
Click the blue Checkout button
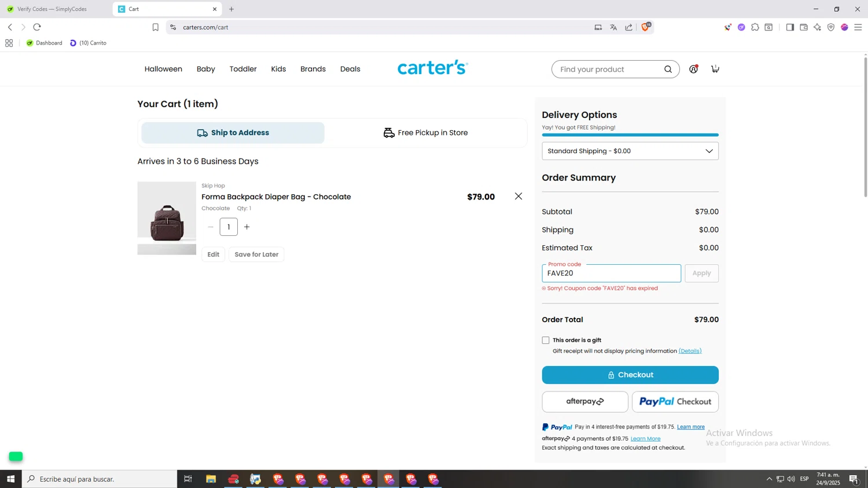[630, 375]
